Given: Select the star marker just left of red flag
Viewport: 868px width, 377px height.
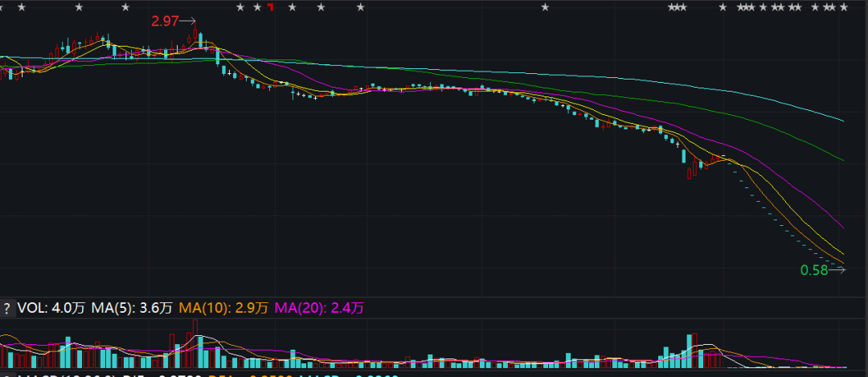Looking at the screenshot, I should pyautogui.click(x=257, y=8).
